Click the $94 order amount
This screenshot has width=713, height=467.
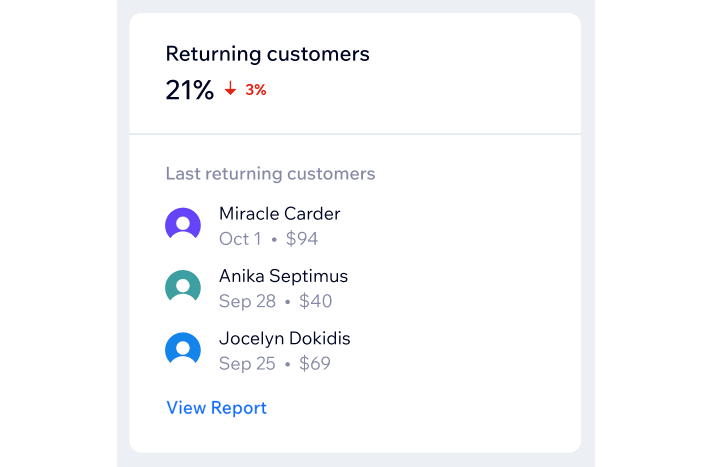pyautogui.click(x=302, y=239)
